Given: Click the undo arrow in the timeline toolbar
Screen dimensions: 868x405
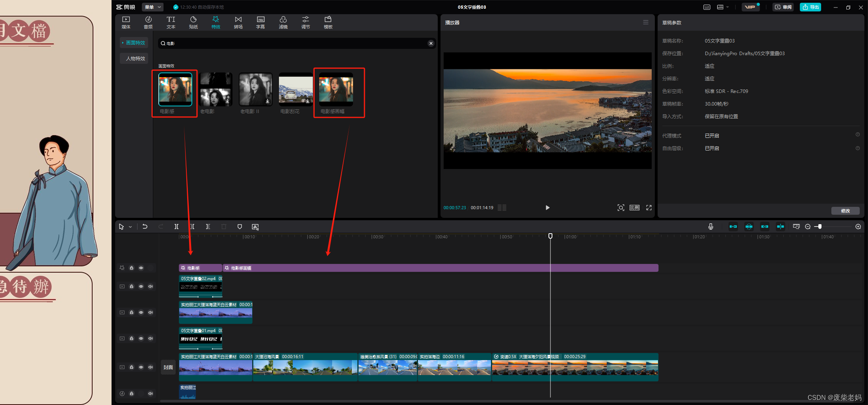Looking at the screenshot, I should pyautogui.click(x=145, y=227).
